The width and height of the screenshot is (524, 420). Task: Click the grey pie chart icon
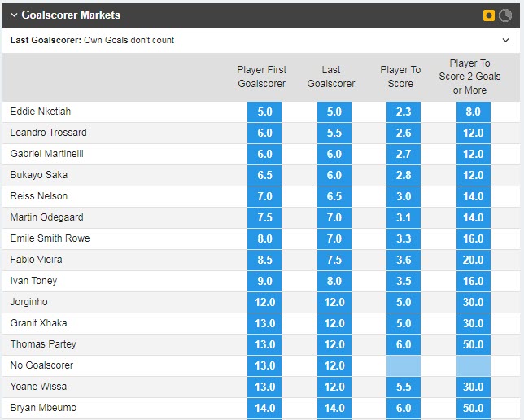click(x=505, y=15)
